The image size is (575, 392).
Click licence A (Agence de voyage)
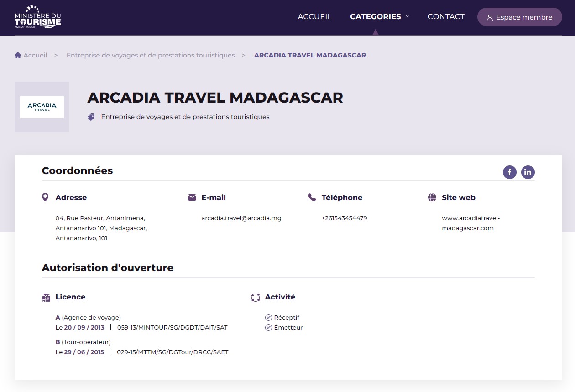[x=88, y=317]
